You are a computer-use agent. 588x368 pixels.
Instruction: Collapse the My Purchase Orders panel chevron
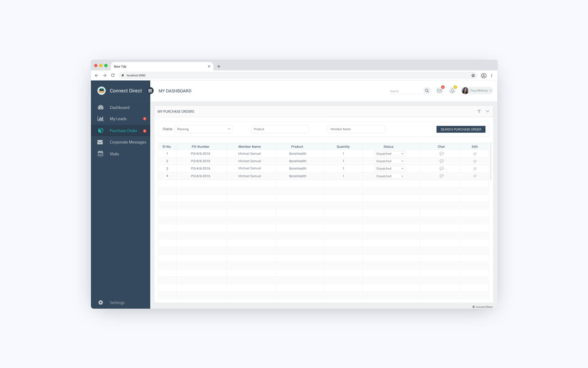pyautogui.click(x=487, y=111)
